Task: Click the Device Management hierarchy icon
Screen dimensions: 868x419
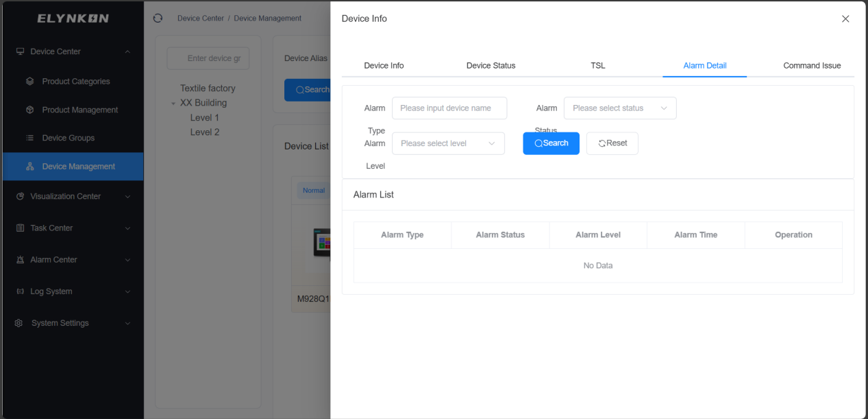Action: pos(29,167)
